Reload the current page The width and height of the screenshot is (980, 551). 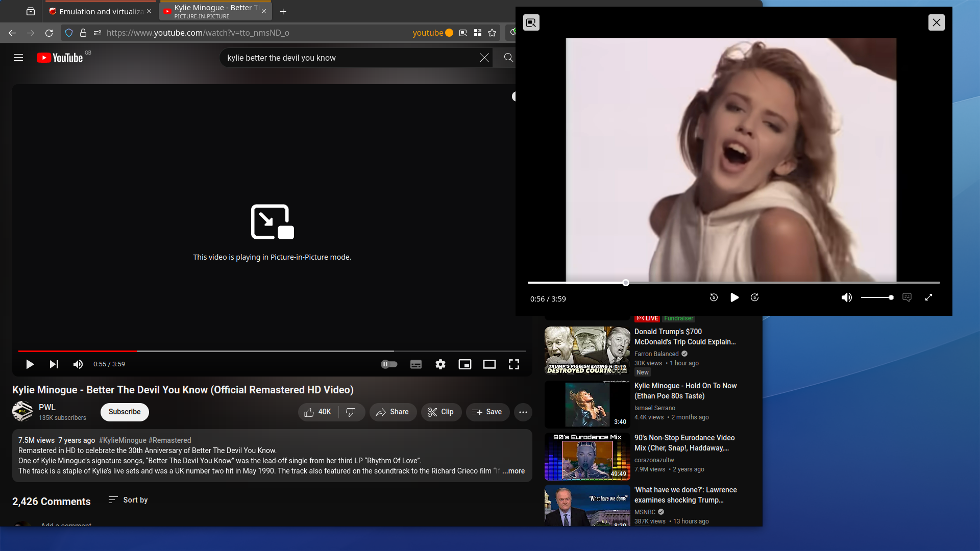point(49,33)
